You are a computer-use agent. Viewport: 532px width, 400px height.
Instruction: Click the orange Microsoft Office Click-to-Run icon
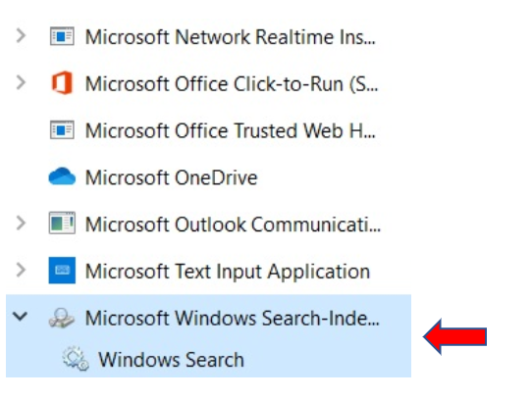point(62,83)
